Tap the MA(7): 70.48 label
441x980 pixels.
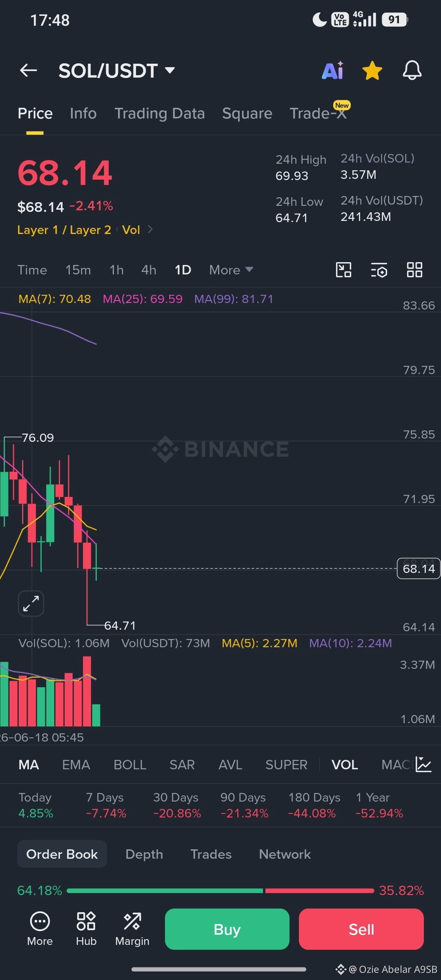tap(55, 299)
